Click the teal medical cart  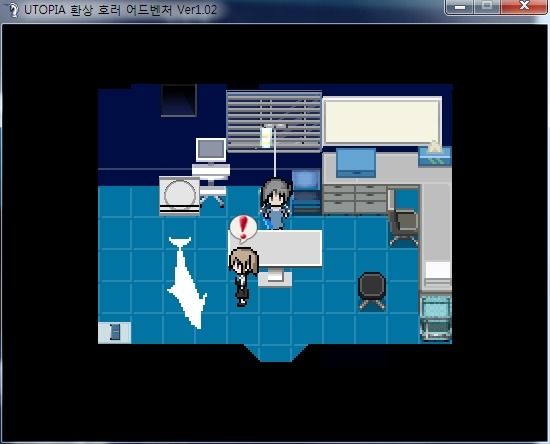tap(436, 318)
